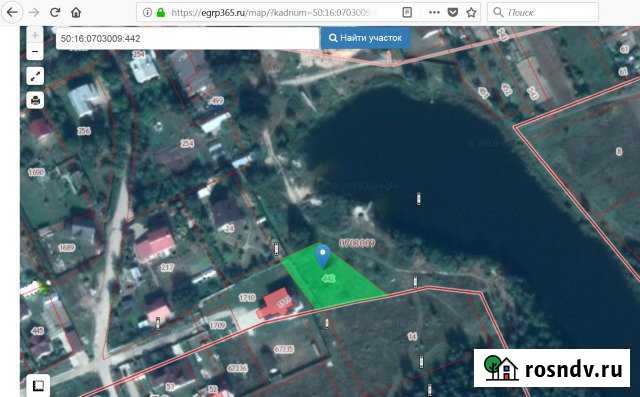
Task: Open the browser home page
Action: (76, 12)
